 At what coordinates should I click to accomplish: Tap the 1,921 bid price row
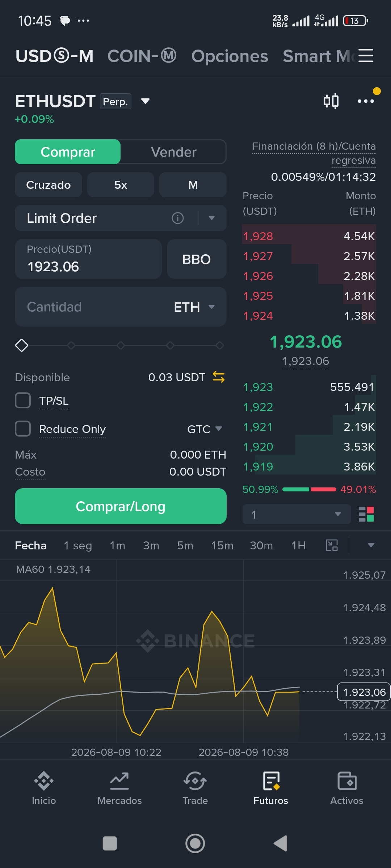click(309, 427)
